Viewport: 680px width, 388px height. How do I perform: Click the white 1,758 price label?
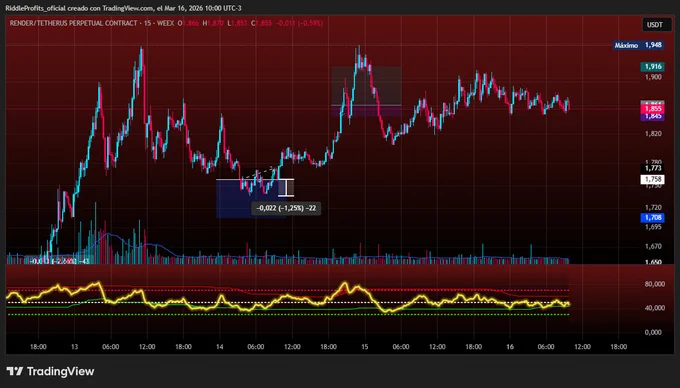point(652,179)
